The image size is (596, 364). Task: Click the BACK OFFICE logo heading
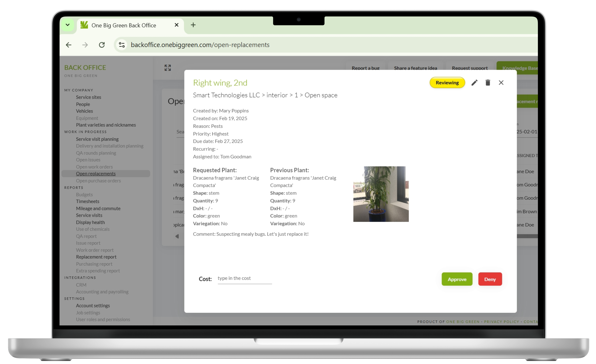click(85, 68)
